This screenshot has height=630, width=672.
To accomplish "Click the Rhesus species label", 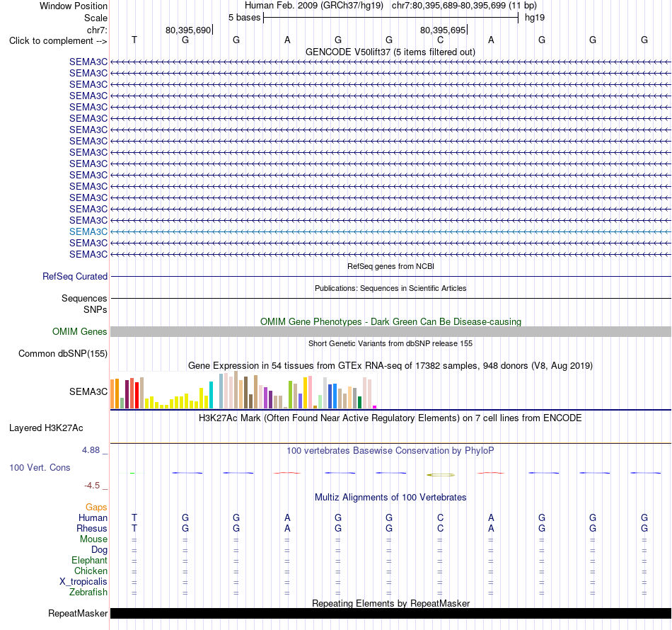I will (x=92, y=528).
